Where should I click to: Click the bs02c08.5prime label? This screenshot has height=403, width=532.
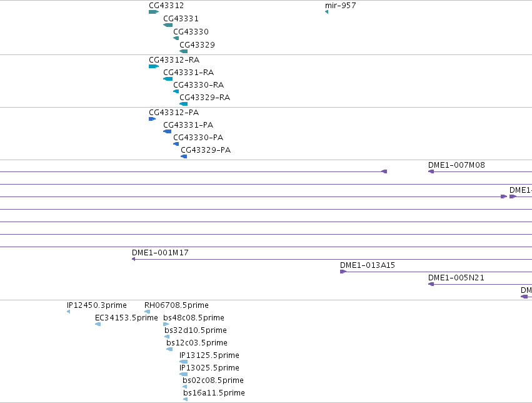pyautogui.click(x=213, y=380)
